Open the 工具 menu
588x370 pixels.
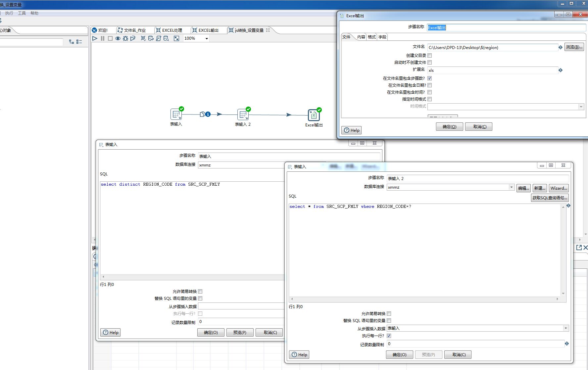pos(22,13)
